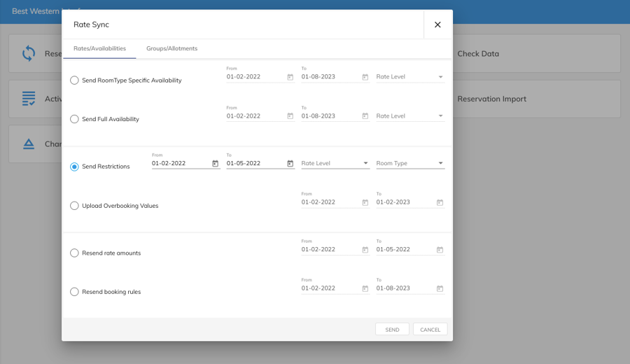630x364 pixels.
Task: Select the Rates/Availabilities tab
Action: click(99, 48)
